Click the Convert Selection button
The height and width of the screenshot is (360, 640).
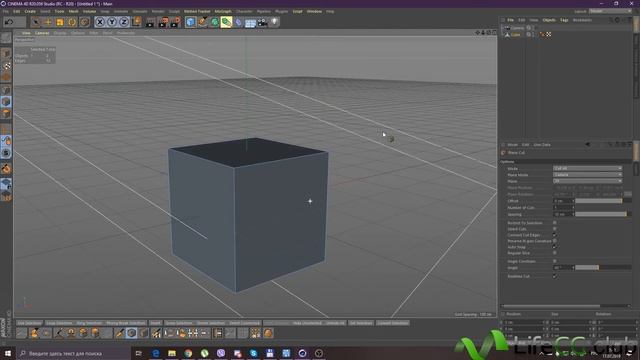coord(392,323)
